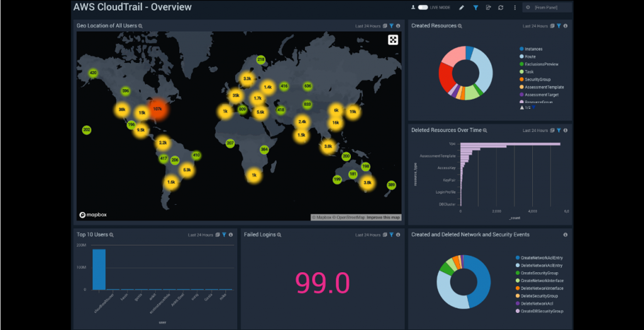This screenshot has height=330, width=644.
Task: Click the 99.0 Failed Logins value
Action: click(323, 282)
